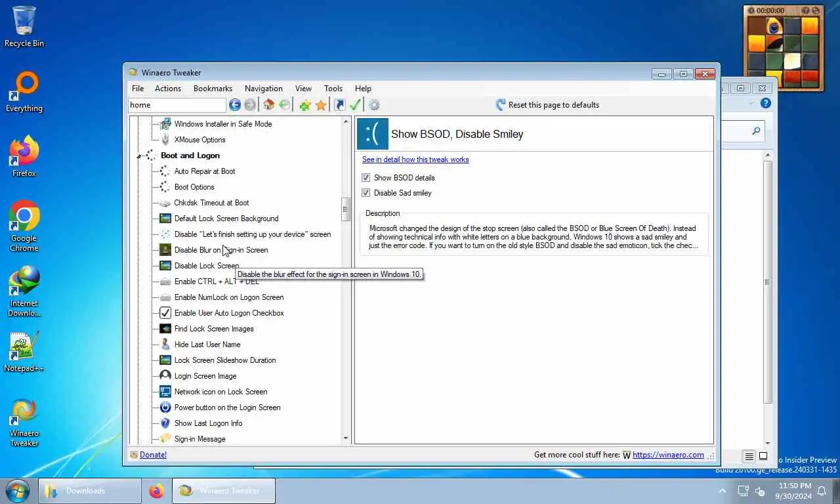
Task: Click the Donate! link
Action: click(153, 455)
